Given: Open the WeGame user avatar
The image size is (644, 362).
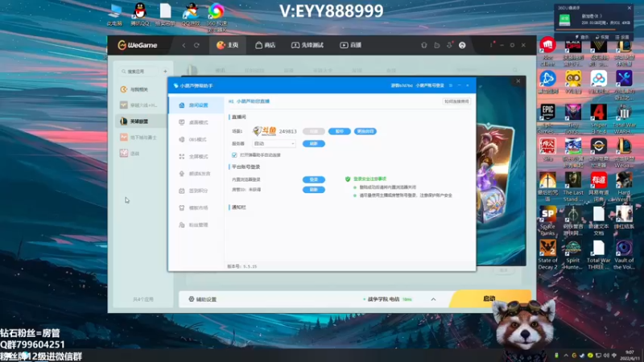Looking at the screenshot, I should (x=462, y=45).
